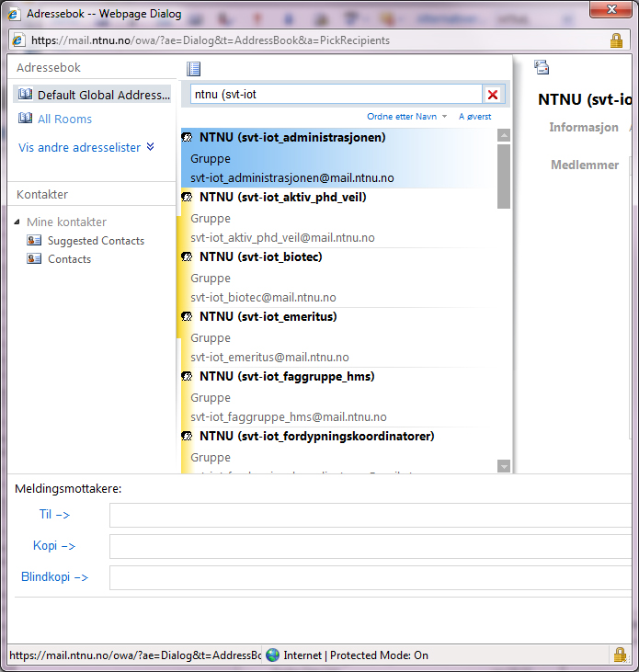The height and width of the screenshot is (672, 639).
Task: Click the book icon next to All Rooms
Action: click(x=26, y=118)
